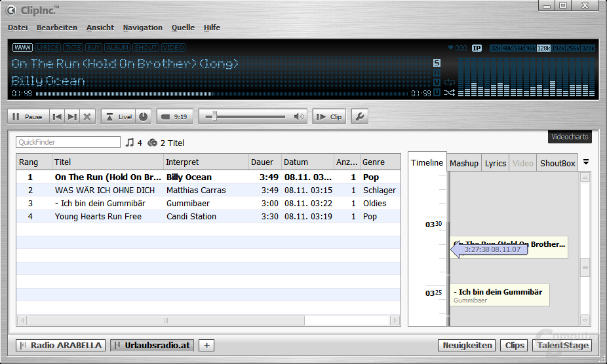This screenshot has width=607, height=364.
Task: Open the Bearbeiten menu
Action: [57, 27]
